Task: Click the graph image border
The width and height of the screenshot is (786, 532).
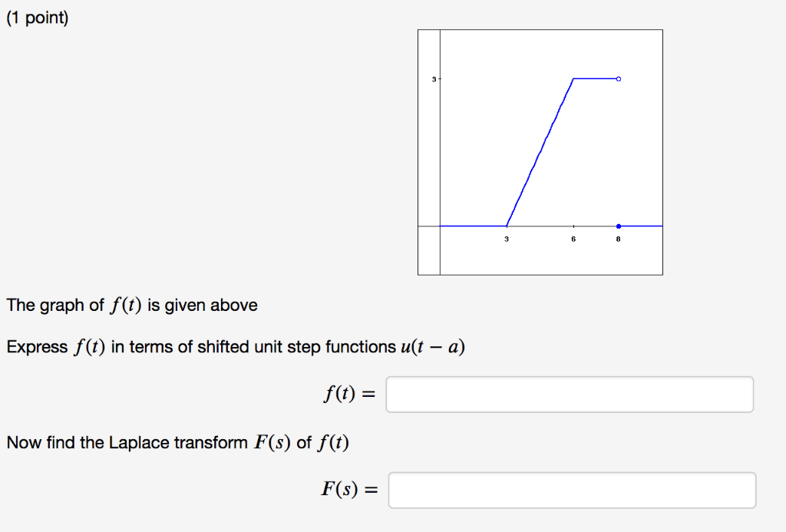Action: tap(540, 29)
